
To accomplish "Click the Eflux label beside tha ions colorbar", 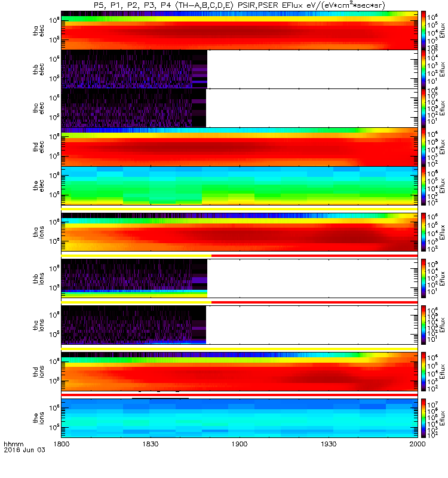I will coord(442,232).
